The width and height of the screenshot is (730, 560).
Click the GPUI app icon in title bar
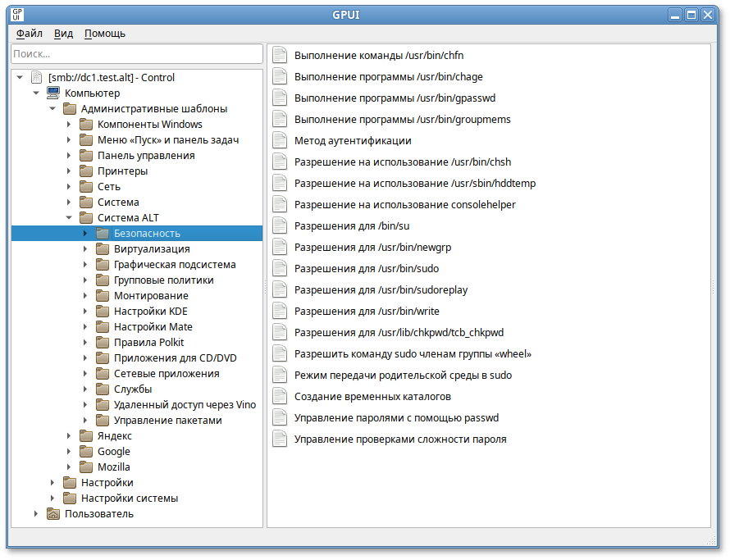[x=17, y=14]
